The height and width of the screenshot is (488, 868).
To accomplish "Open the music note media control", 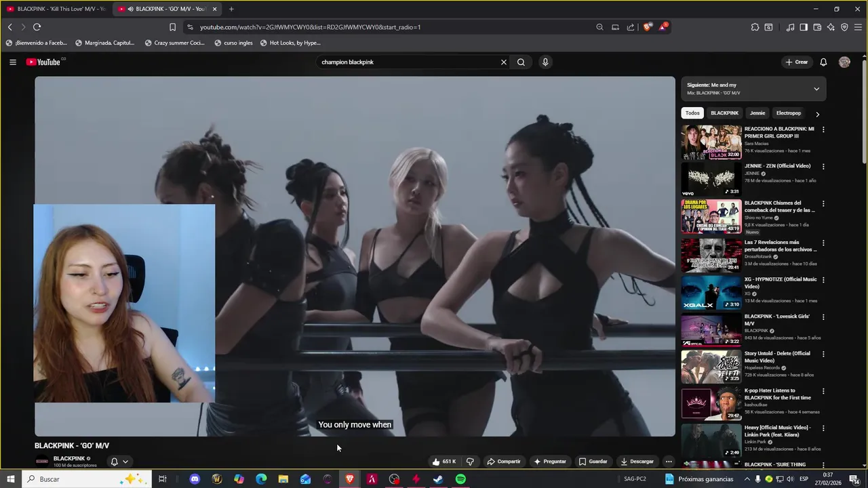I will (790, 27).
